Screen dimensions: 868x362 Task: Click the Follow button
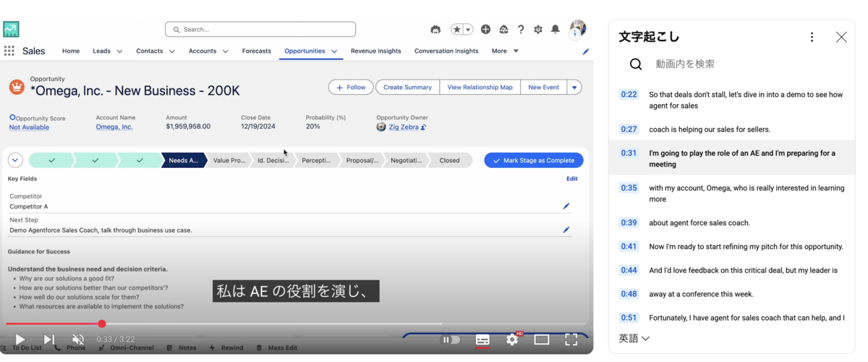coord(351,88)
